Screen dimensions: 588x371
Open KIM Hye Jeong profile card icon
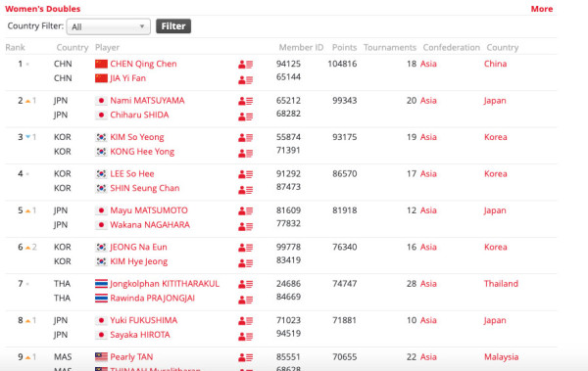tap(246, 263)
